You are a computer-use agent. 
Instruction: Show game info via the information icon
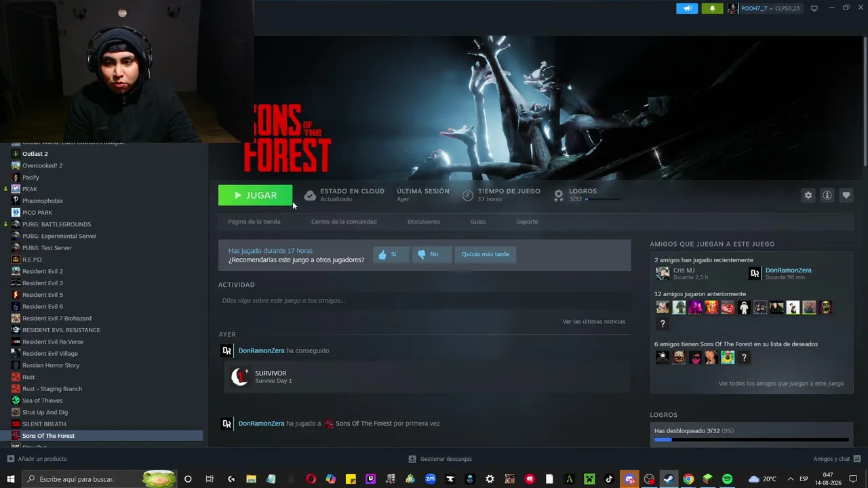click(827, 195)
